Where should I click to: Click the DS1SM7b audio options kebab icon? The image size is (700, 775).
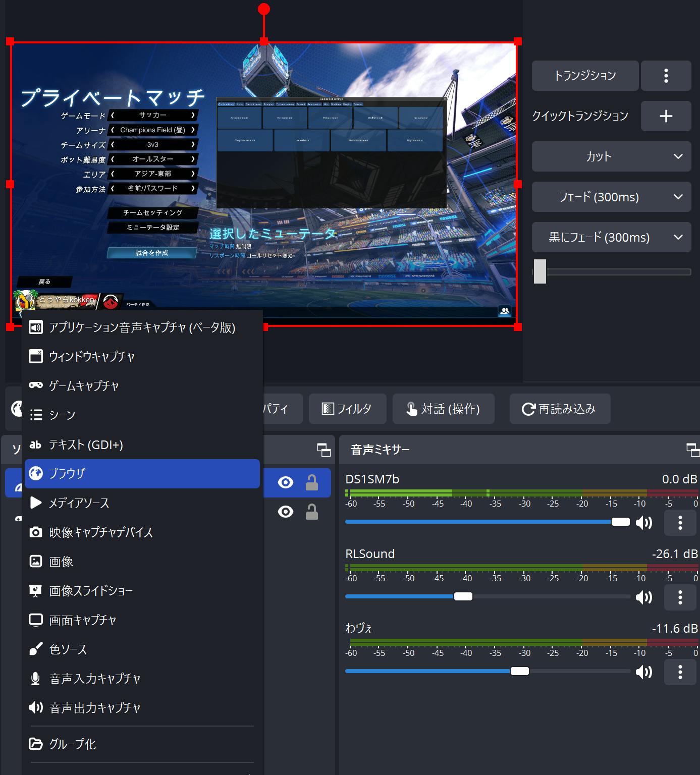(680, 523)
